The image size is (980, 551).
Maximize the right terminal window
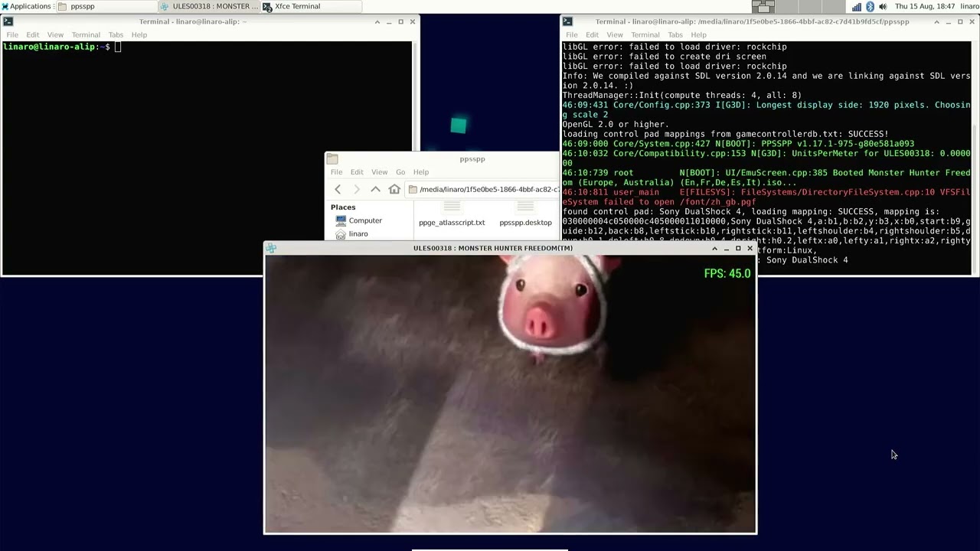(x=960, y=21)
